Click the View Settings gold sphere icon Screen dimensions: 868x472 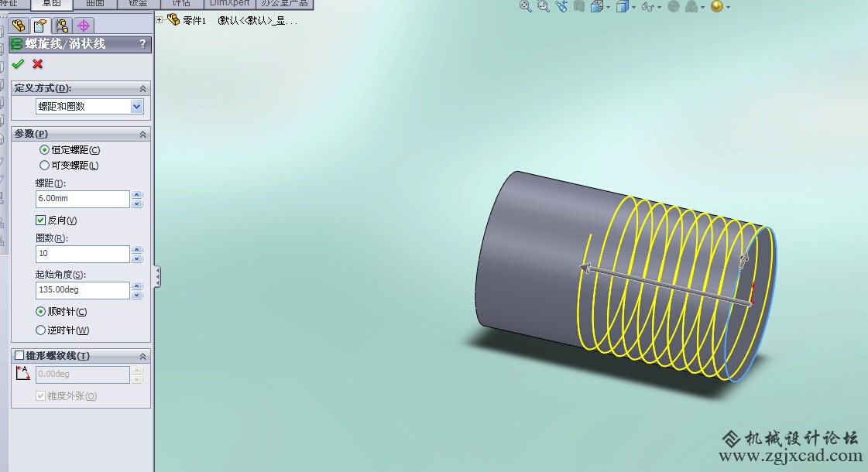click(x=717, y=7)
